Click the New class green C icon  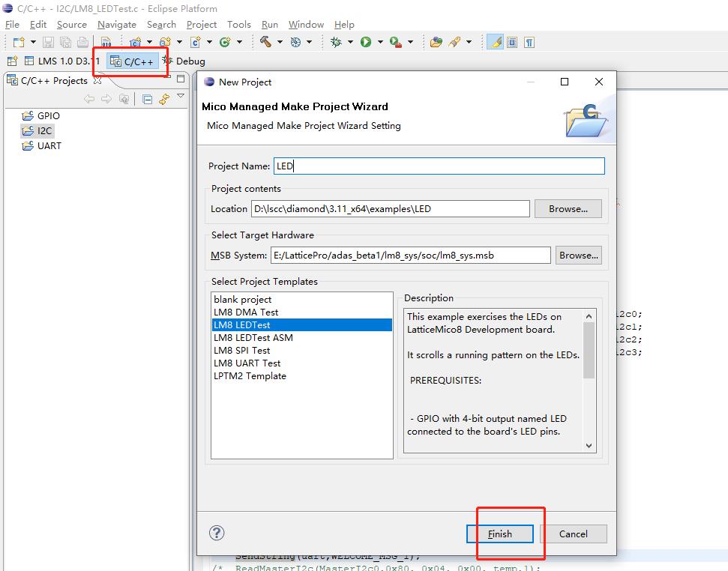click(225, 42)
